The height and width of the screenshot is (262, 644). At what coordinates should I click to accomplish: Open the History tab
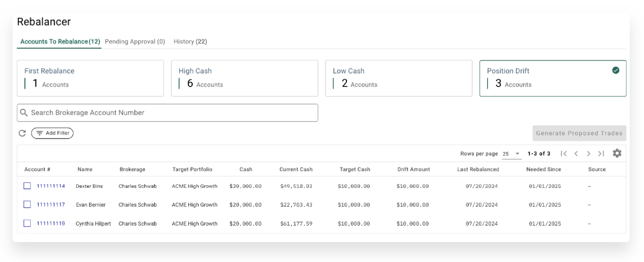point(190,41)
